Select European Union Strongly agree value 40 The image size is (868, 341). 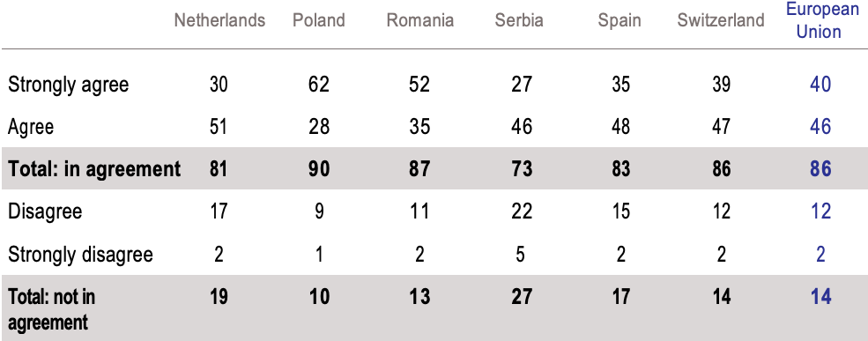(x=820, y=84)
